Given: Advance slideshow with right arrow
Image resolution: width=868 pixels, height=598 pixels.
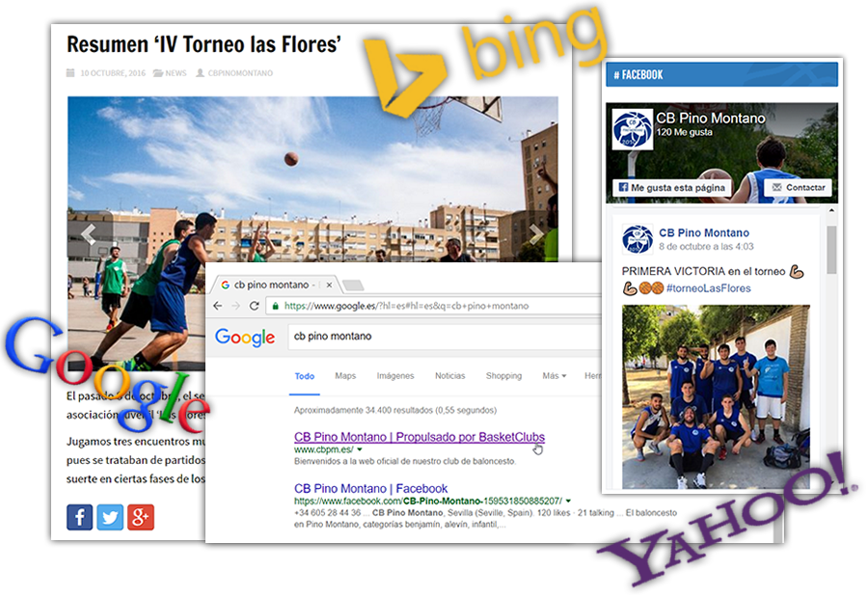Looking at the screenshot, I should (x=535, y=234).
